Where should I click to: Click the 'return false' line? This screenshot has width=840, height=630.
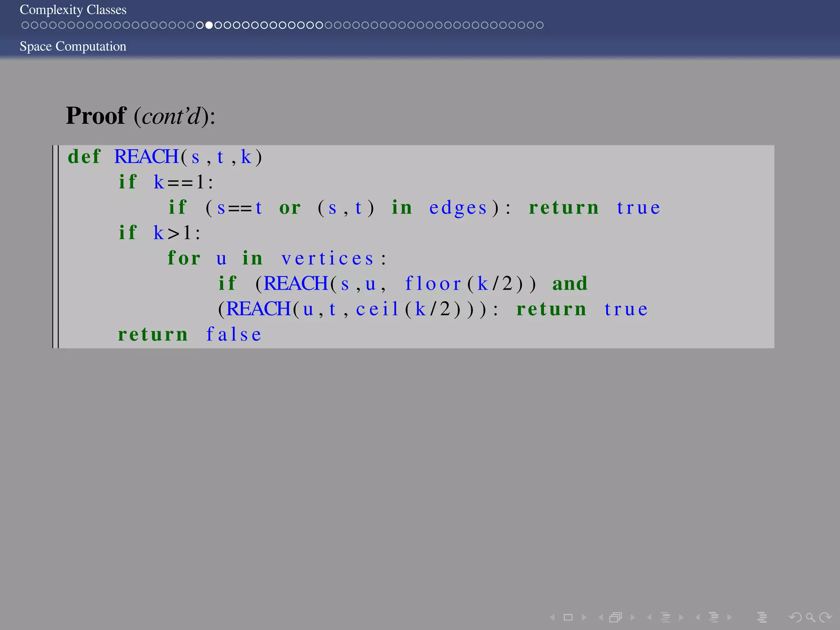tap(189, 334)
